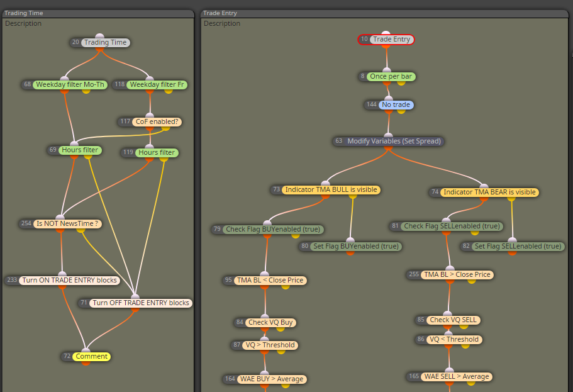The height and width of the screenshot is (392, 573).
Task: Click orange output connector of TMA BULL is visible
Action: click(x=325, y=196)
